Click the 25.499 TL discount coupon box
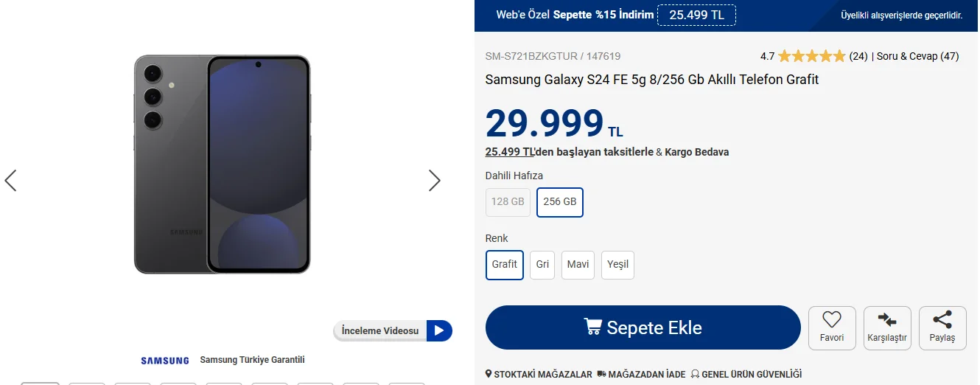Screen dimensions: 980x385 coord(696,15)
